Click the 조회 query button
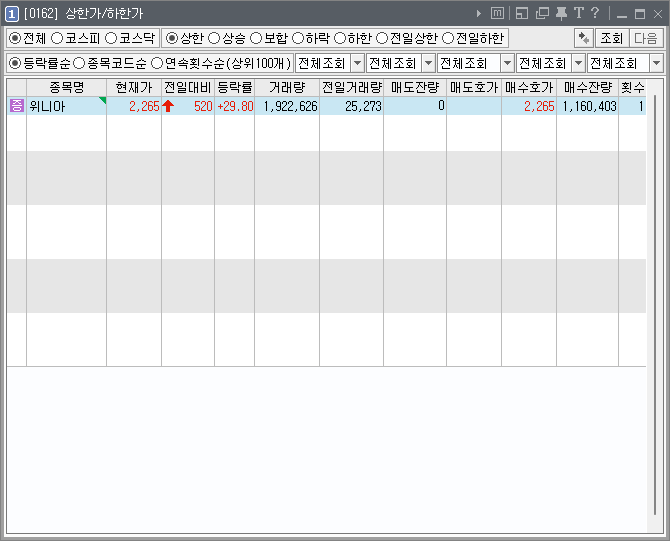Viewport: 670px width, 541px height. (x=612, y=38)
